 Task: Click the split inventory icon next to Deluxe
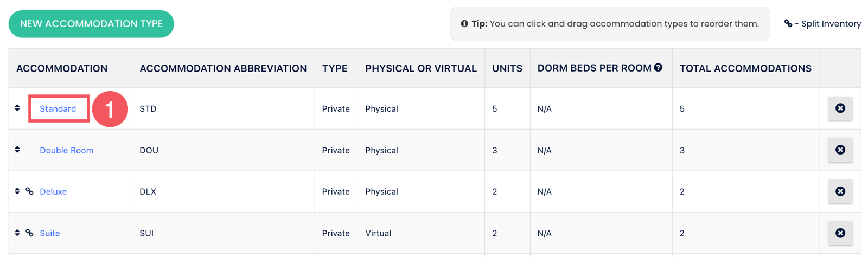tap(30, 191)
